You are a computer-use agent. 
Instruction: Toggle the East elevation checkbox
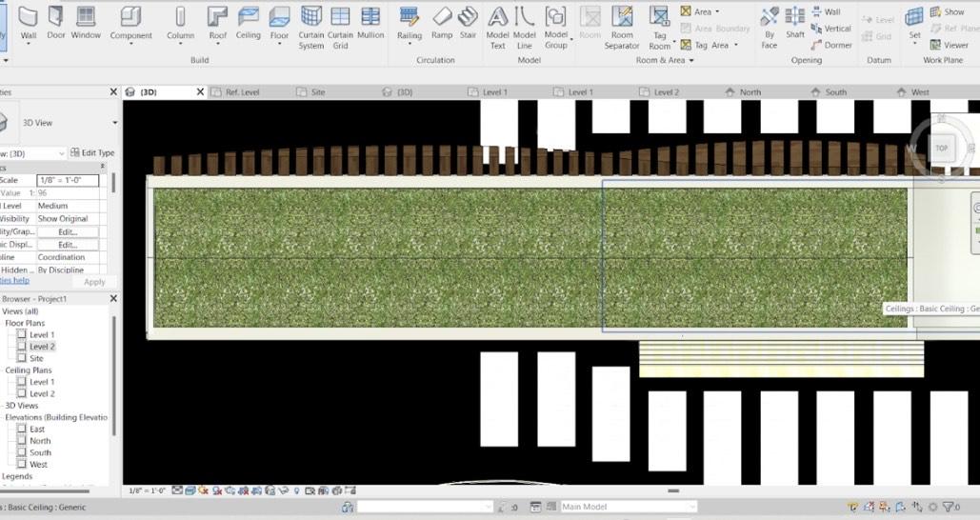pyautogui.click(x=22, y=429)
